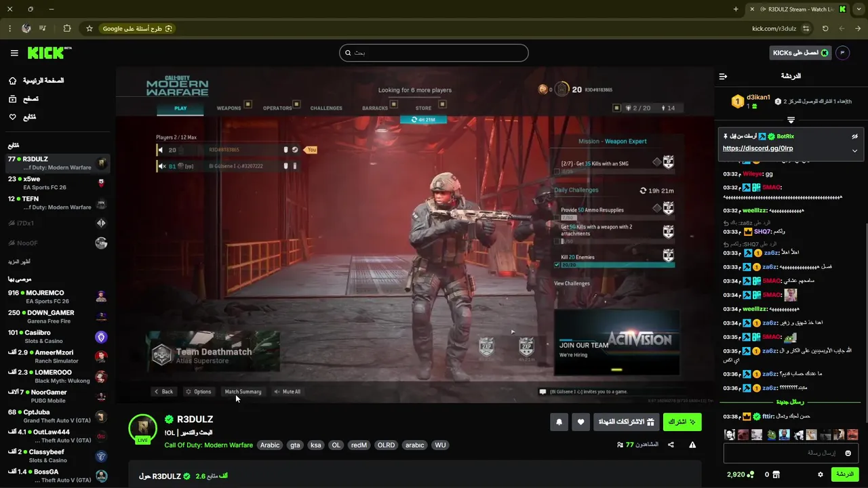Click the OLRD tag
Viewport: 868px width, 488px height.
(386, 445)
